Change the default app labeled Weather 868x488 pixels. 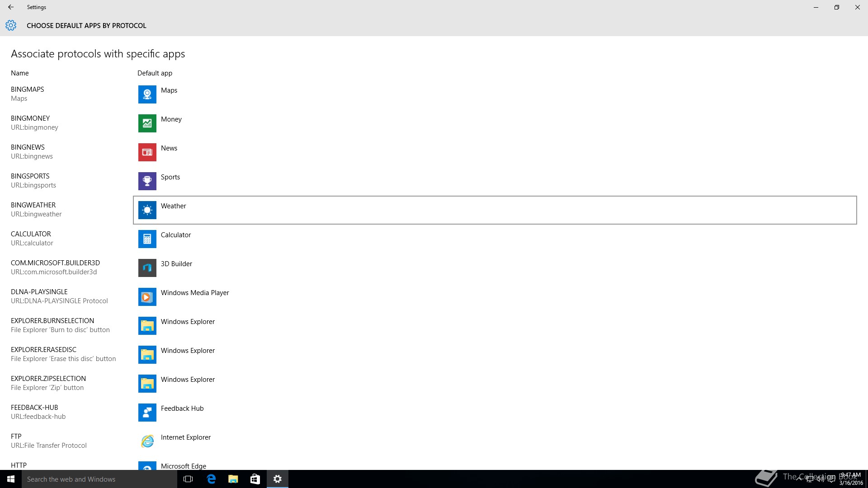point(495,210)
